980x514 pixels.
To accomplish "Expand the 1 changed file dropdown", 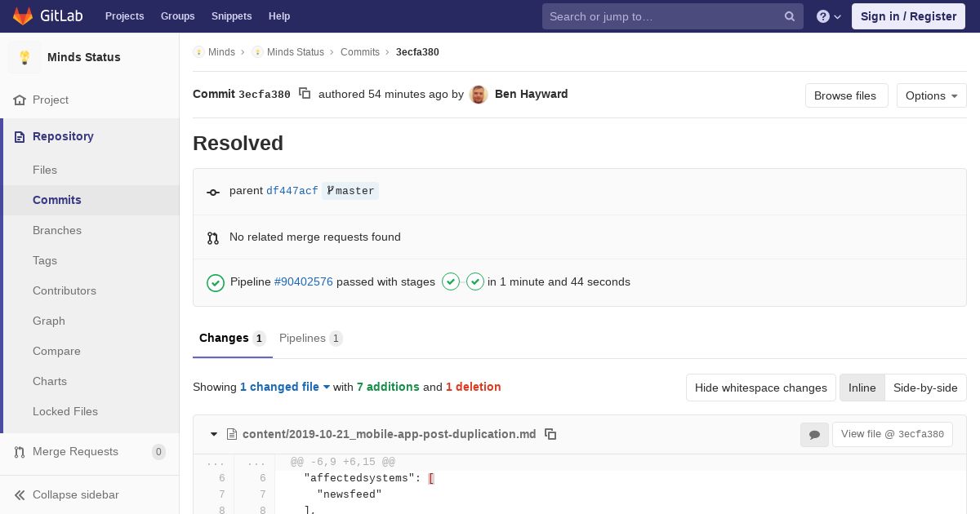I will click(x=285, y=387).
